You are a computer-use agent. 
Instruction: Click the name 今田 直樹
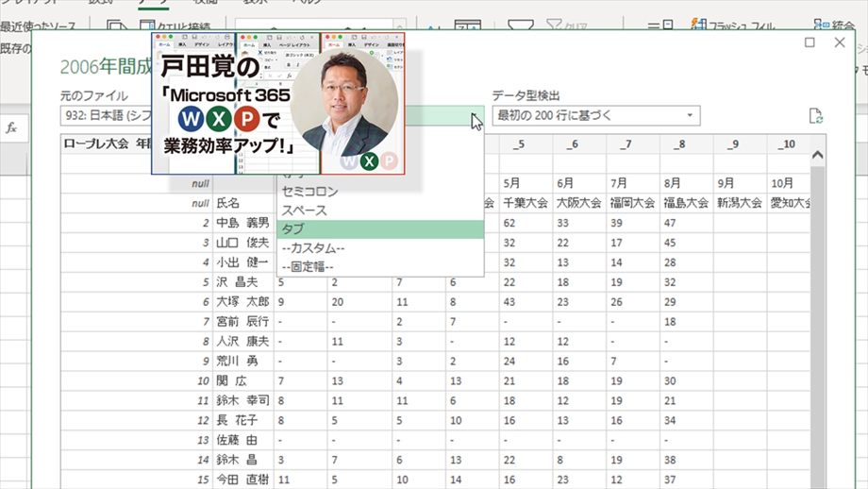point(242,480)
